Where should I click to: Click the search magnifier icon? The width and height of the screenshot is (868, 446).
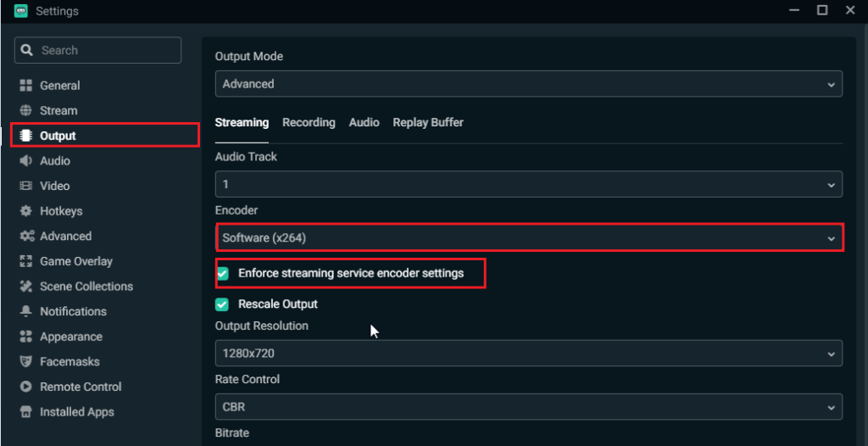pyautogui.click(x=26, y=50)
